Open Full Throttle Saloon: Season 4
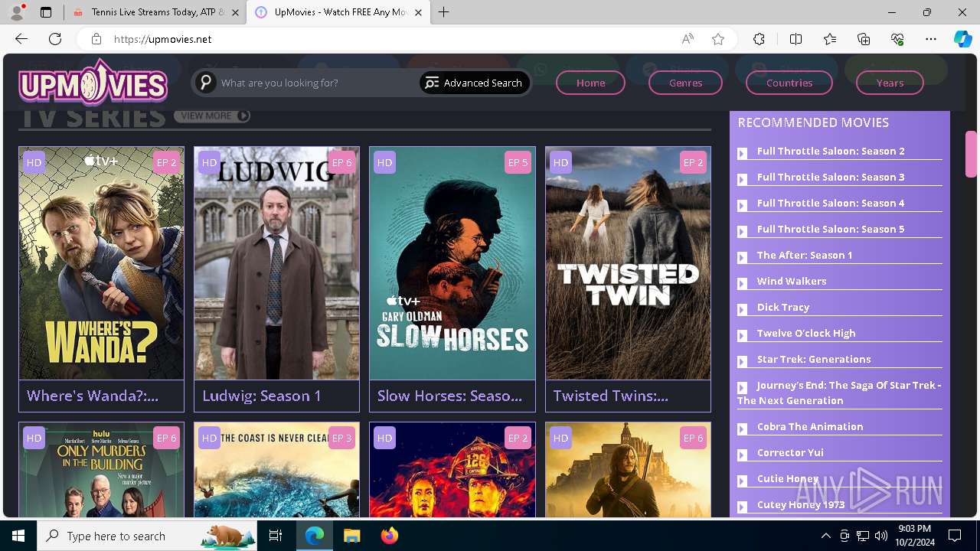 pos(831,203)
